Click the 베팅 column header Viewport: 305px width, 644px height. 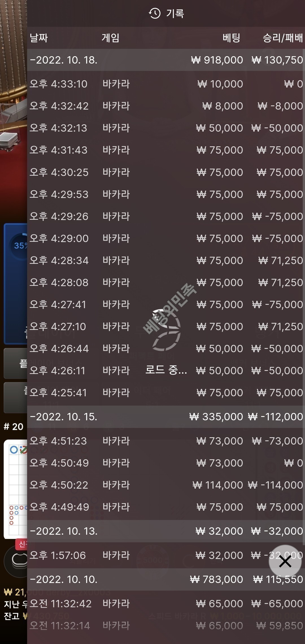point(231,38)
